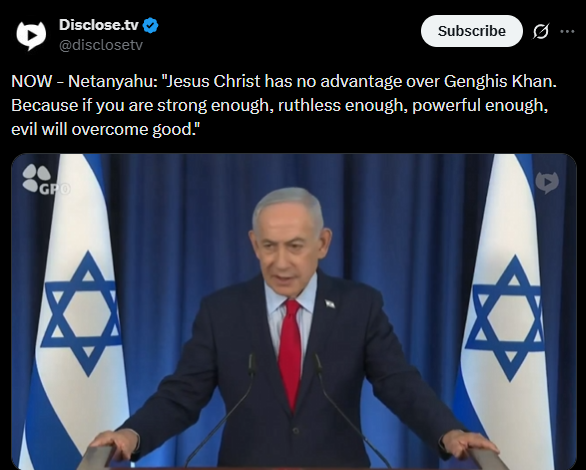
Task: Open the three-dot more options menu
Action: pyautogui.click(x=567, y=32)
